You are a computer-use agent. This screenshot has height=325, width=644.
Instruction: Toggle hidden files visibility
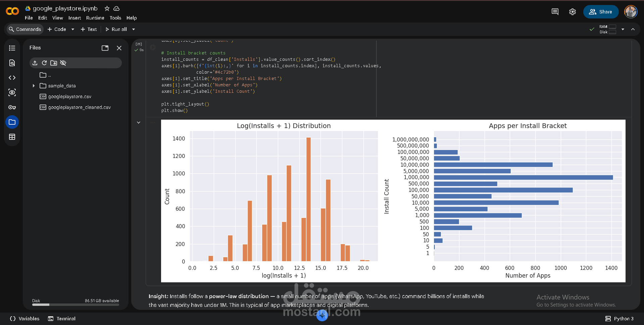[63, 63]
